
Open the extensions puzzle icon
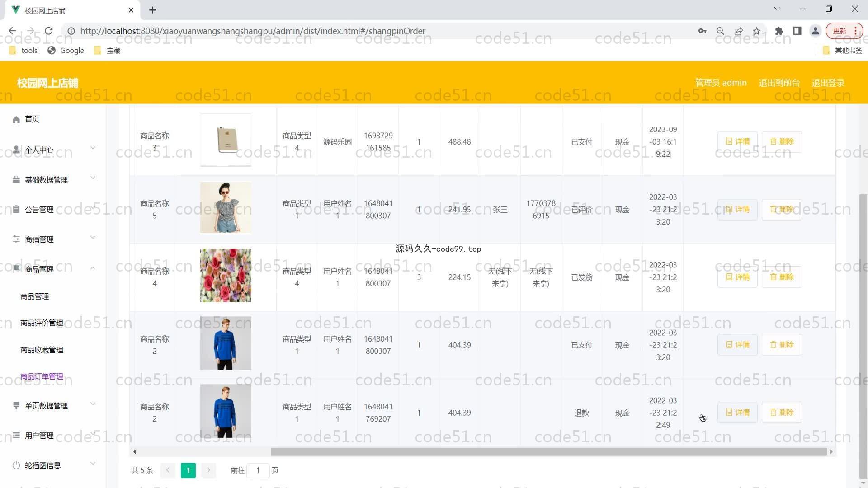coord(779,31)
